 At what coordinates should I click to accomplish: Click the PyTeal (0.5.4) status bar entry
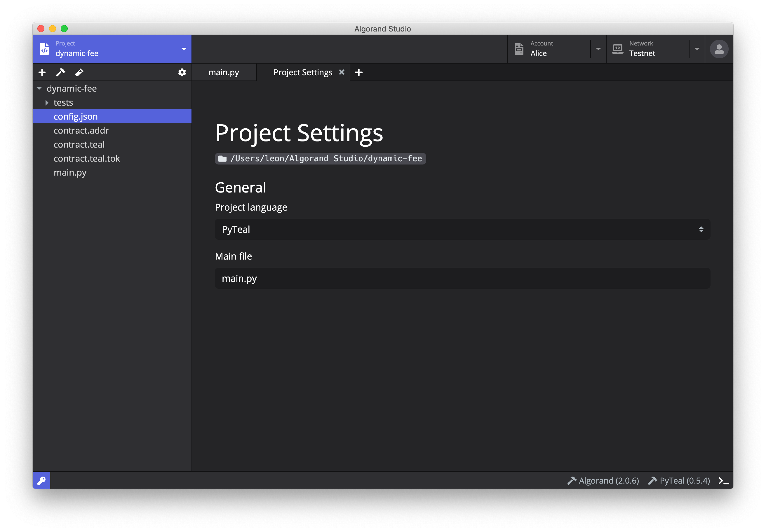point(679,480)
